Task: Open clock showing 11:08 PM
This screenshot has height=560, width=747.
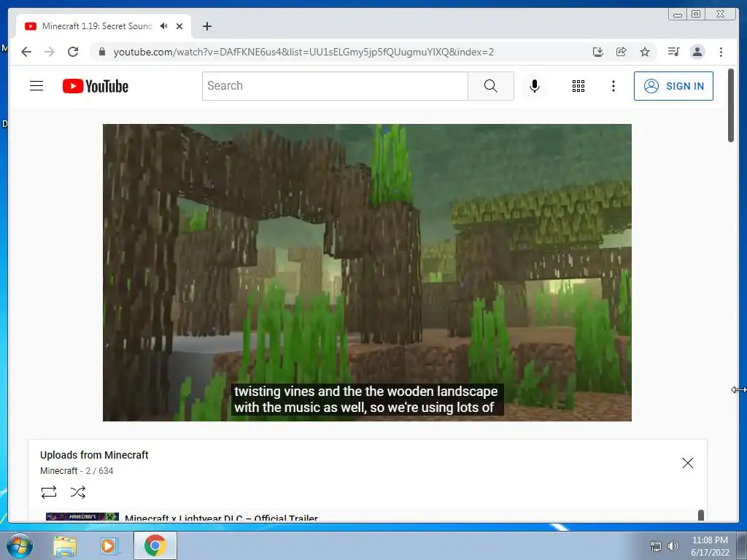Action: [710, 545]
